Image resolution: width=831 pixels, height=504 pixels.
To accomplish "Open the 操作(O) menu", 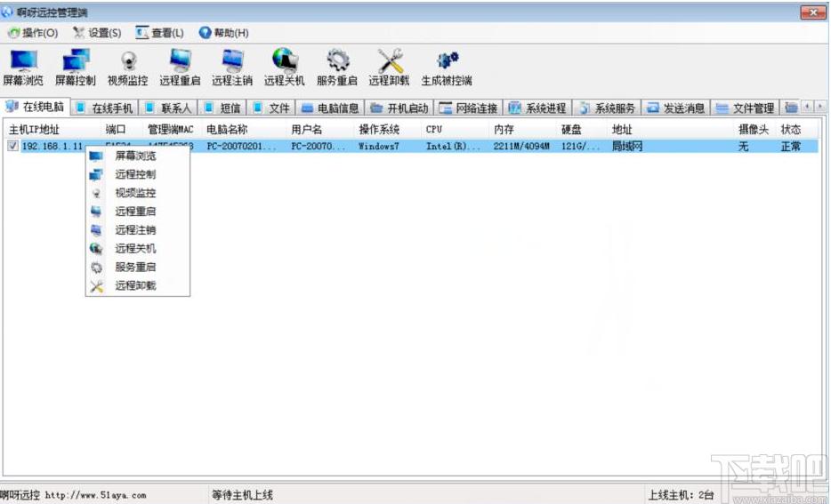I will (33, 33).
